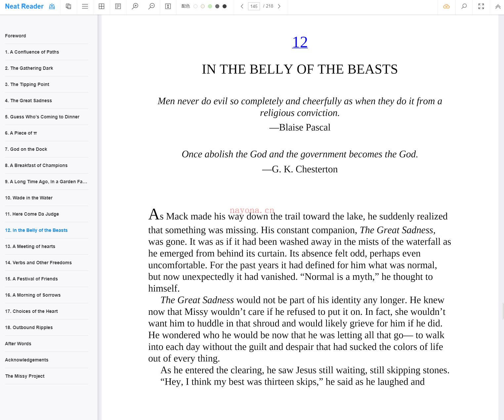The width and height of the screenshot is (504, 420).
Task: Enter fullscreen with the expand icon
Action: coord(481,6)
